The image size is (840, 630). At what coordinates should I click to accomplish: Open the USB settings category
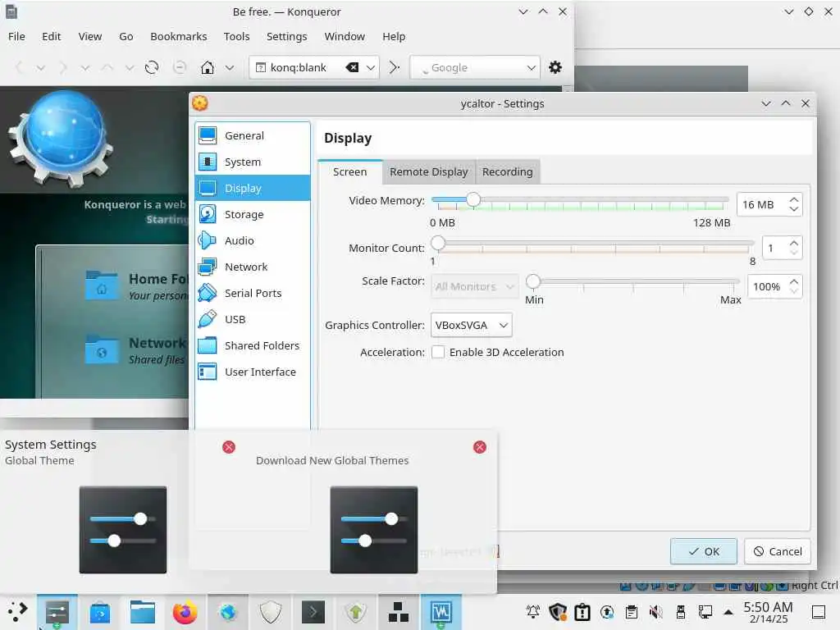pos(253,319)
